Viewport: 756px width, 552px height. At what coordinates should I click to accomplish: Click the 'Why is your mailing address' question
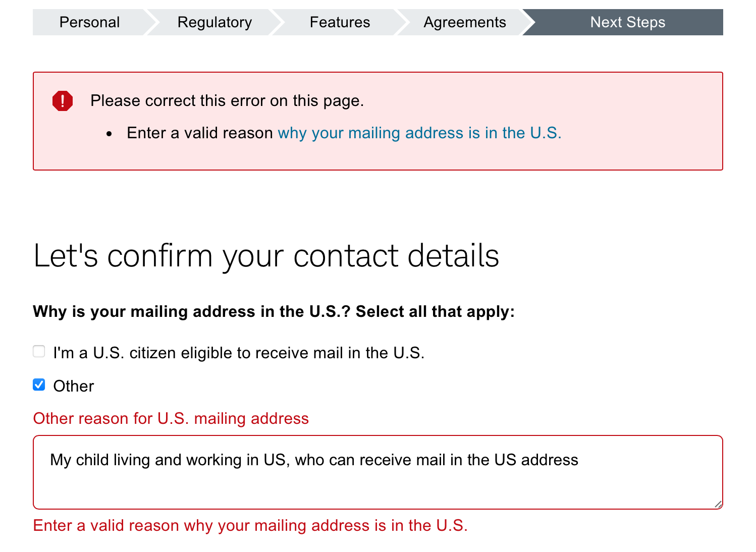point(274,311)
